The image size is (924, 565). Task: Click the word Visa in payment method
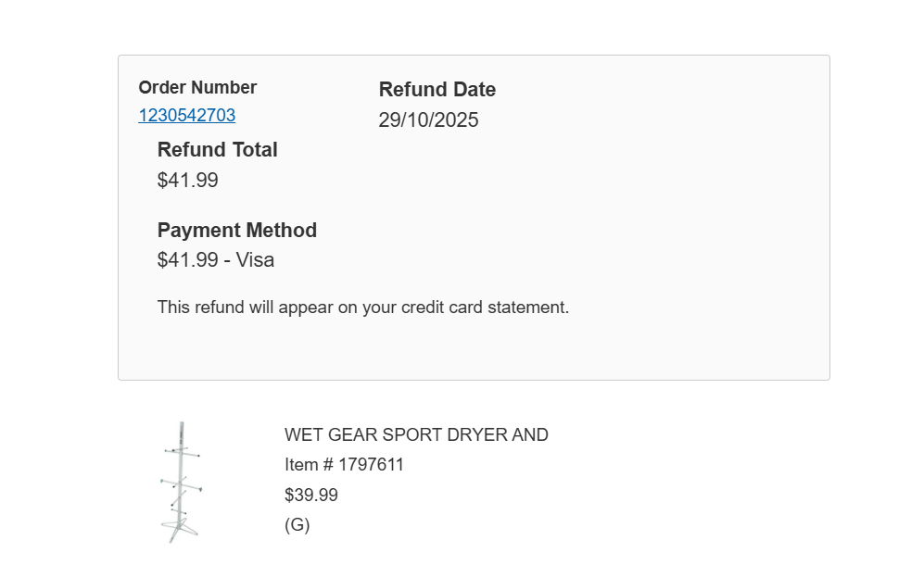[x=255, y=260]
